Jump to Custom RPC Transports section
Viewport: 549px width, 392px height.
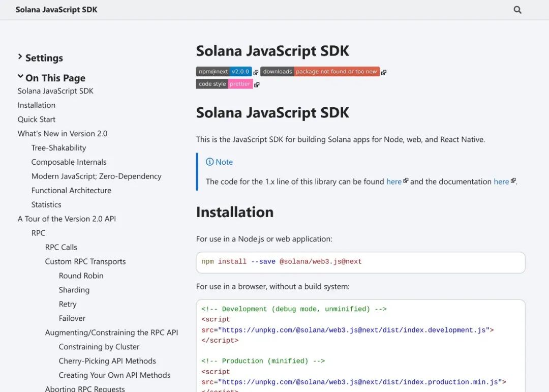pyautogui.click(x=85, y=262)
